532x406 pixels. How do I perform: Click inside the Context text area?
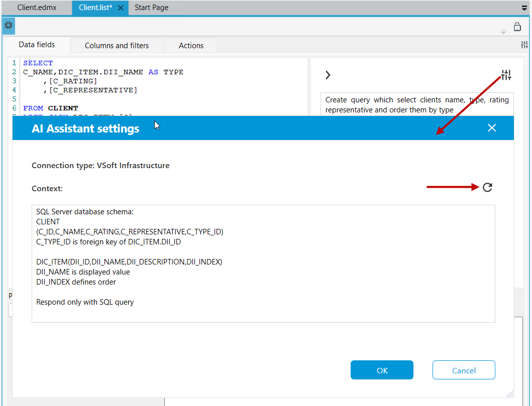point(263,263)
